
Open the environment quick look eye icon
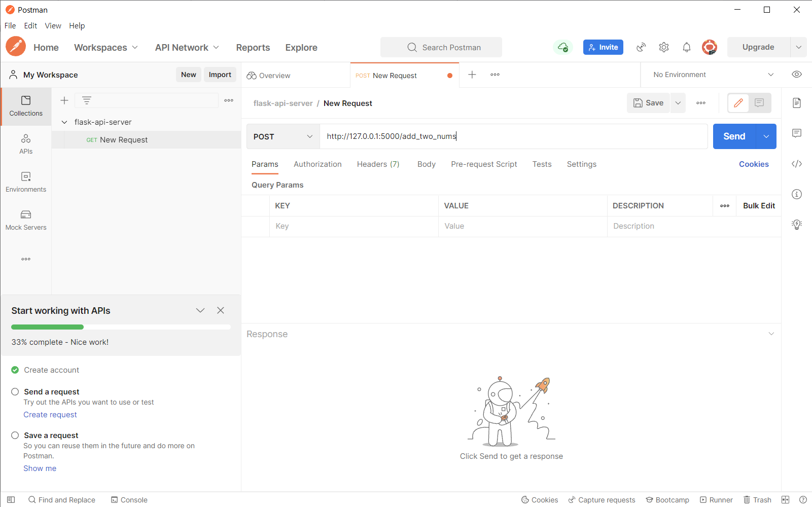click(x=797, y=75)
